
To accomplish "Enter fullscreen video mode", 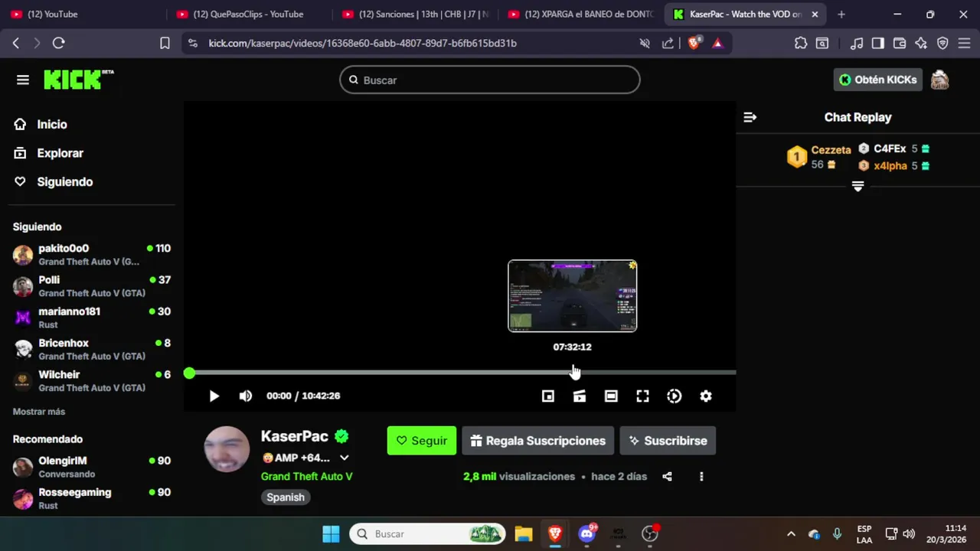I will coord(642,396).
